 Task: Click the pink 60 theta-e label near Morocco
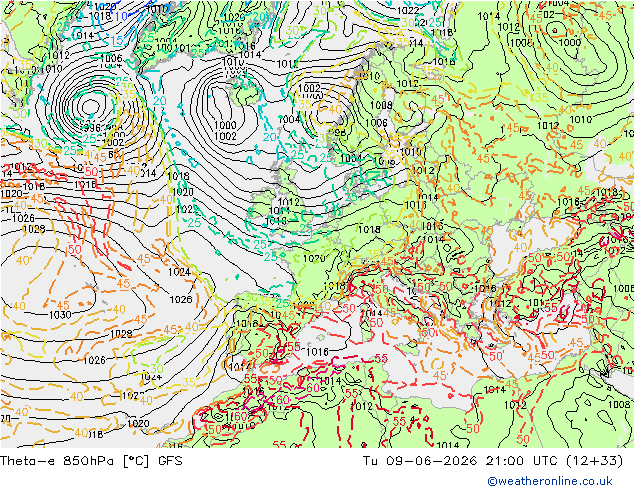click(x=239, y=416)
